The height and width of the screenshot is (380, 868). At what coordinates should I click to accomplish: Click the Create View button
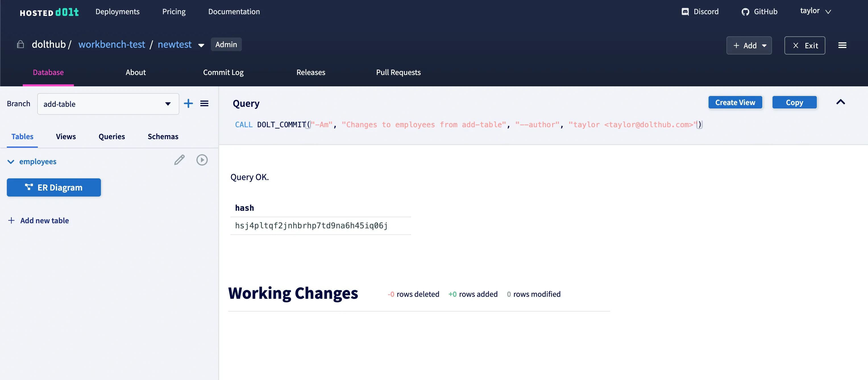[x=735, y=102]
